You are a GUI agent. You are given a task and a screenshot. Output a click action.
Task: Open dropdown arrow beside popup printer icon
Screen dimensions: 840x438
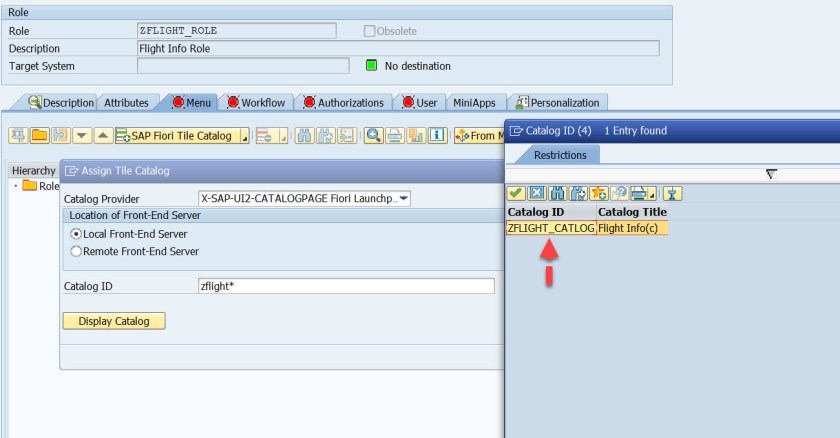652,193
